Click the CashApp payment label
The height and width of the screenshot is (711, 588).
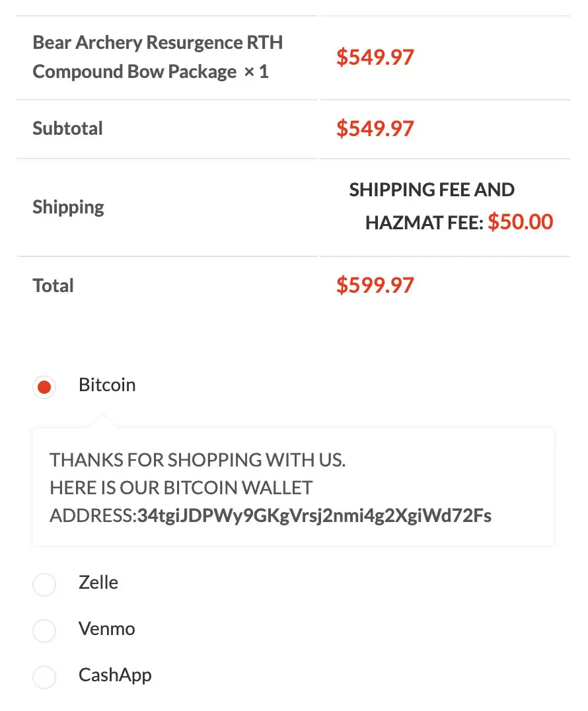115,675
